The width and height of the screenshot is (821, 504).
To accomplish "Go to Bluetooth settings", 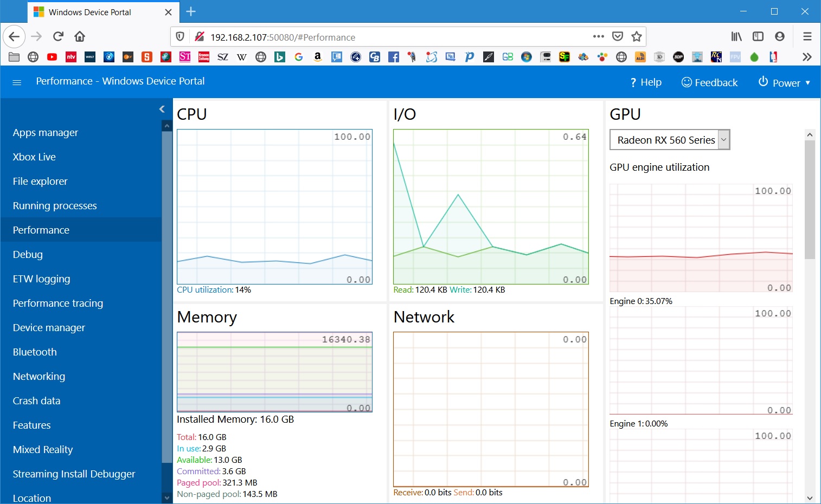I will (35, 352).
